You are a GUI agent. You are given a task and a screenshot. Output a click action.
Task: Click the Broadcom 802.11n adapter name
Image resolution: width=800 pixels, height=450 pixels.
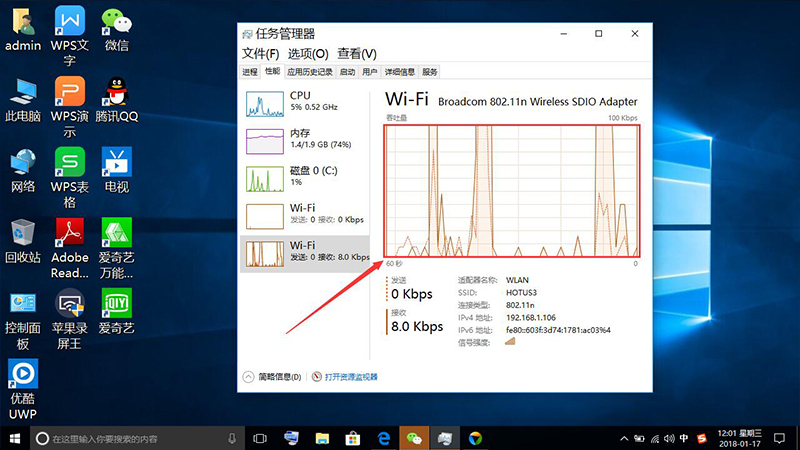click(538, 102)
